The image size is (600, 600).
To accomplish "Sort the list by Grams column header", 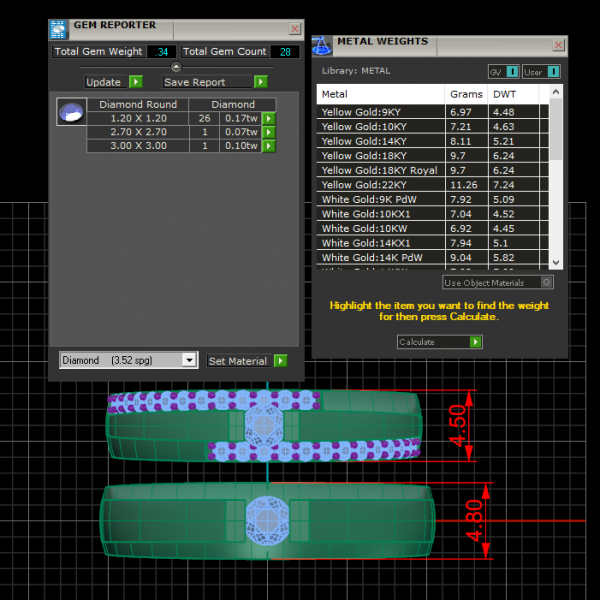I will (x=466, y=94).
